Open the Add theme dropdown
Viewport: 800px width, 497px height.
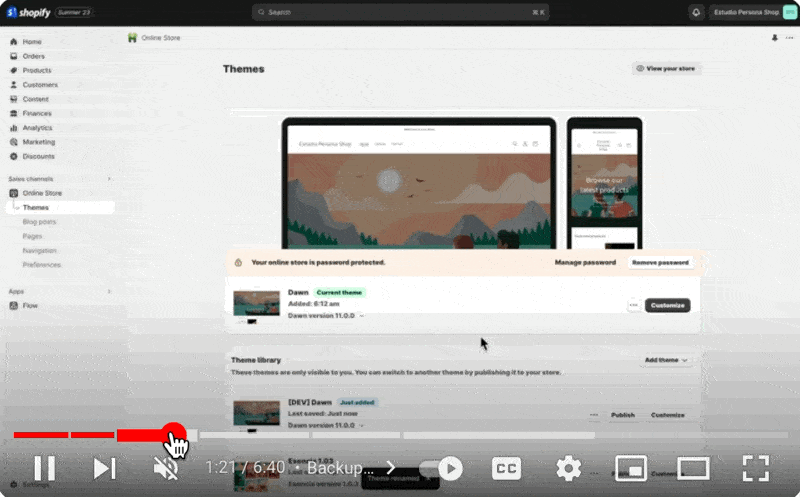tap(666, 360)
